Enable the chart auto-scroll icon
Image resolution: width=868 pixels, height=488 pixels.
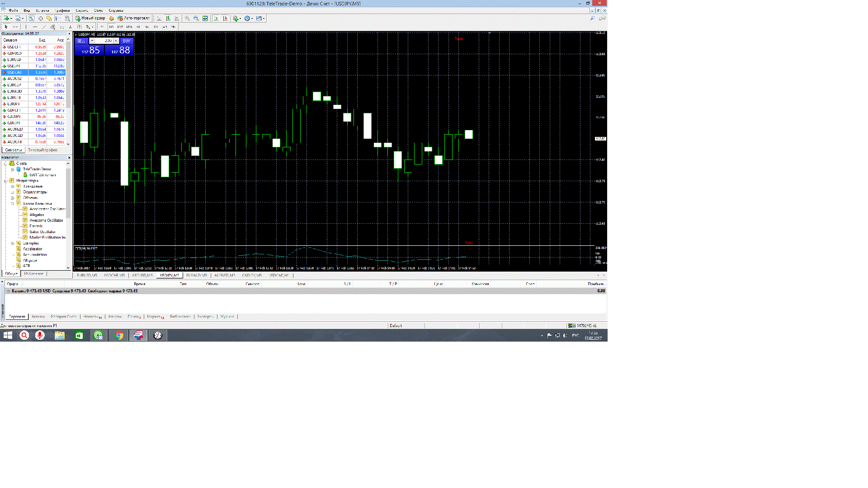[x=216, y=19]
